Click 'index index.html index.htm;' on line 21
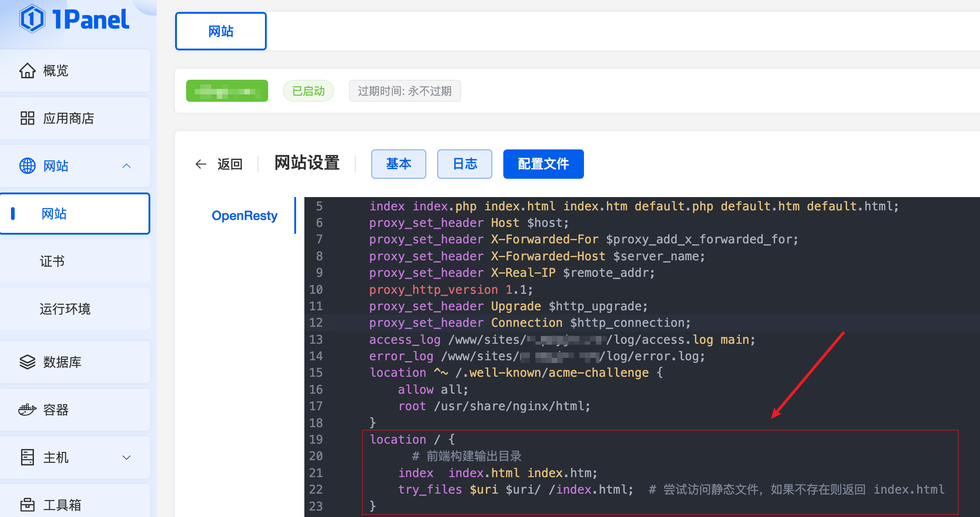 tap(498, 473)
